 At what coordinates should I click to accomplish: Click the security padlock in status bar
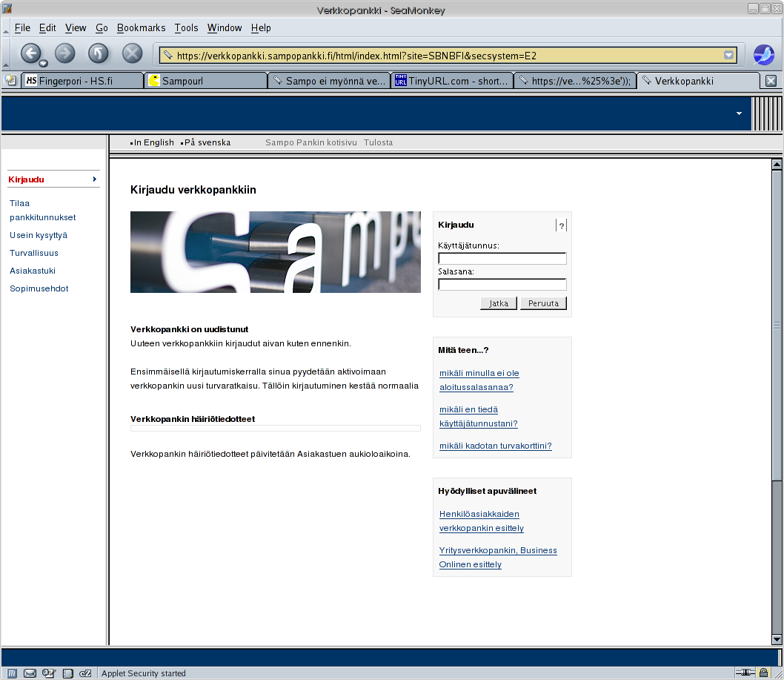[763, 673]
